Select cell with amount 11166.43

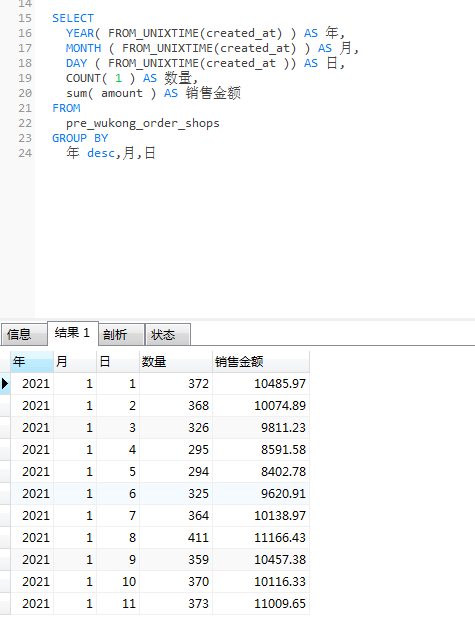261,538
